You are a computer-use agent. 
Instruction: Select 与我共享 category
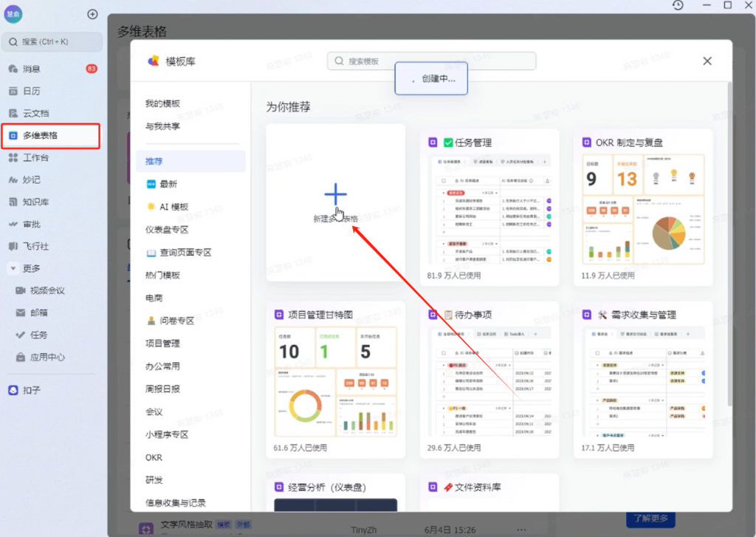[162, 126]
